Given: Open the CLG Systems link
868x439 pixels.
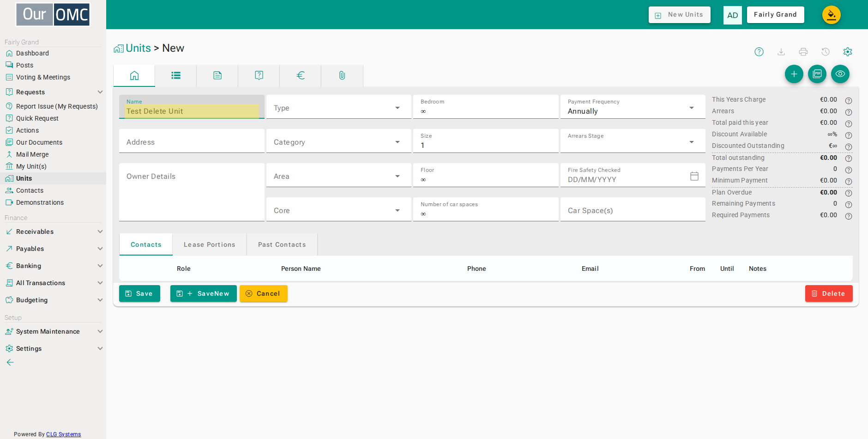Looking at the screenshot, I should coord(63,434).
